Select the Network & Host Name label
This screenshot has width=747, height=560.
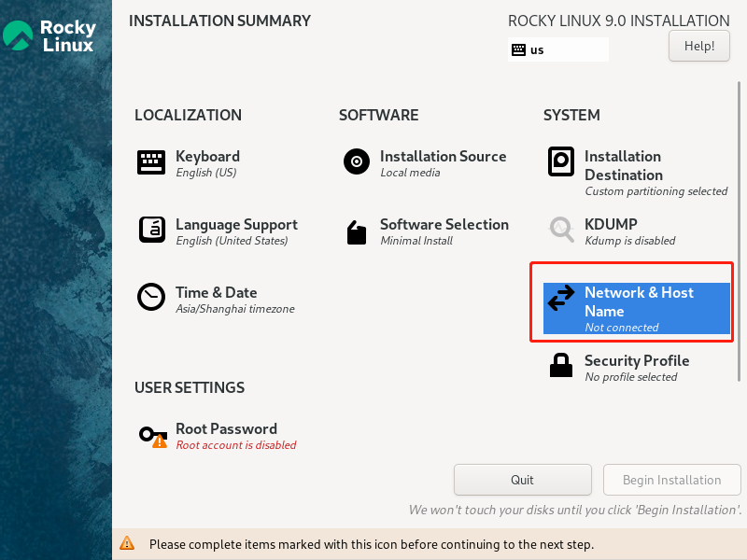pos(639,301)
